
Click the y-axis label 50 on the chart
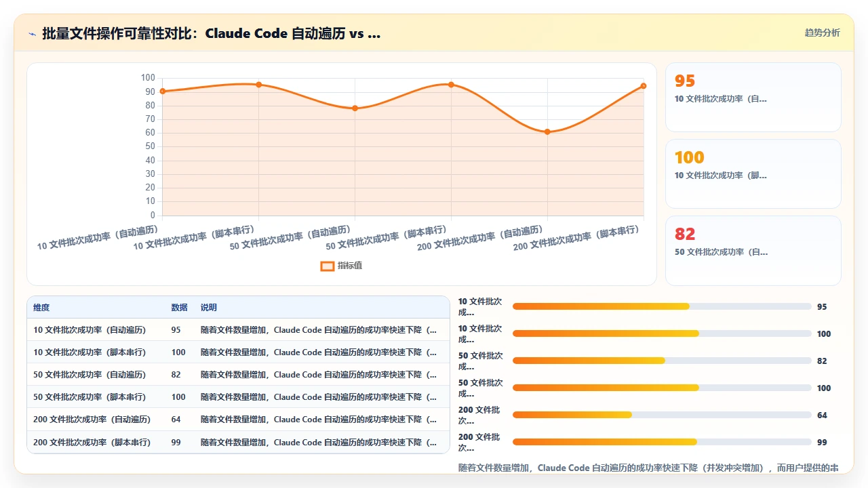[x=150, y=146]
